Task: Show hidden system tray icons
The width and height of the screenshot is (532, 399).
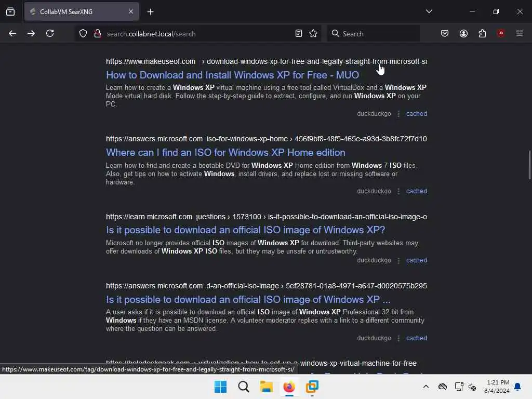Action: pyautogui.click(x=426, y=387)
